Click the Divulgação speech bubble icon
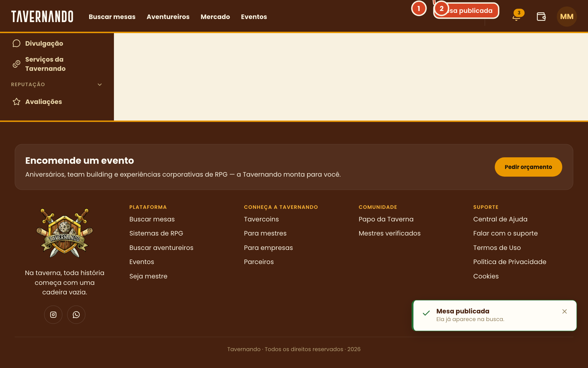588x368 pixels. (17, 43)
